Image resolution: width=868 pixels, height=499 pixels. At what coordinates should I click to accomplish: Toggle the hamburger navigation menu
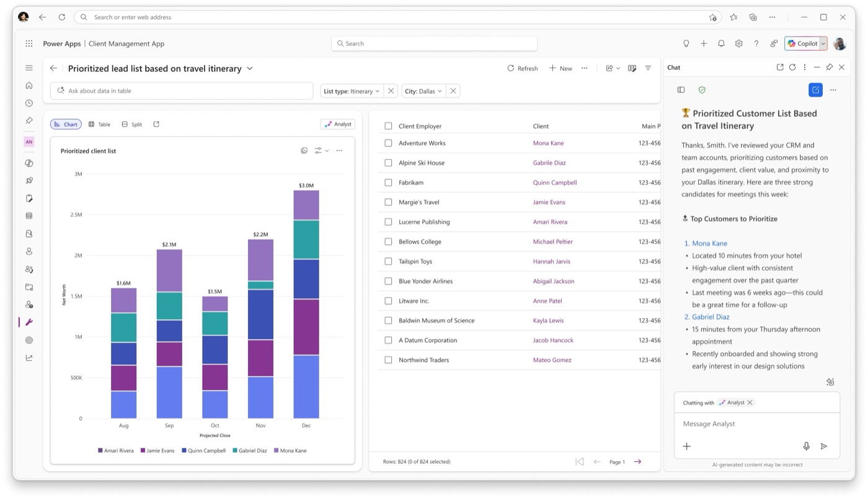click(x=29, y=68)
